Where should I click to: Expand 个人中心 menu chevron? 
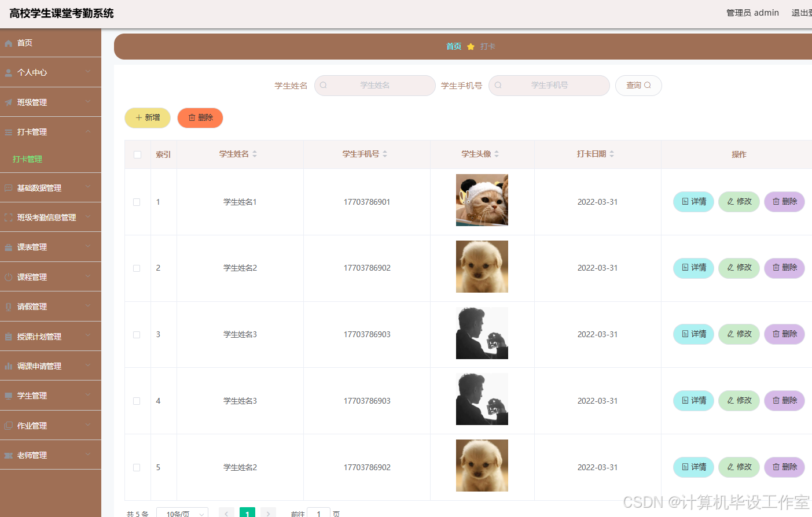coord(88,72)
